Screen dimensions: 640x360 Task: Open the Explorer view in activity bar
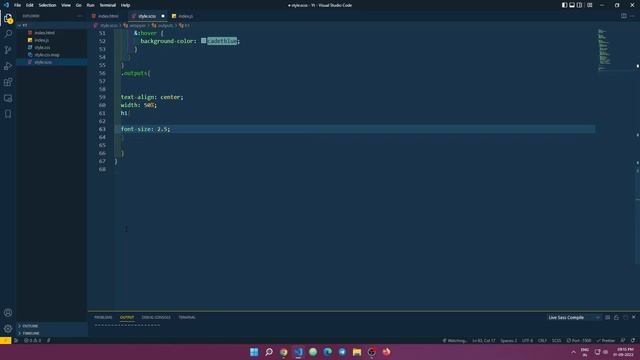click(8, 18)
